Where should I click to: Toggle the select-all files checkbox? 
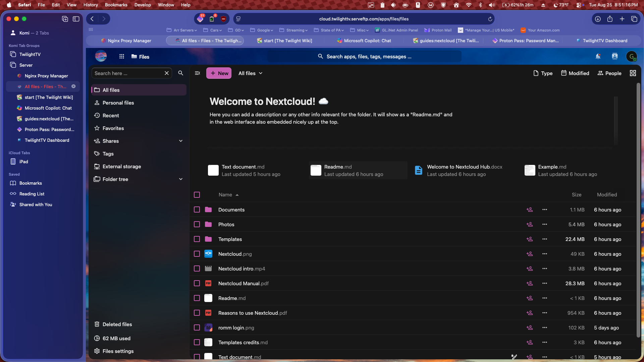tap(197, 195)
